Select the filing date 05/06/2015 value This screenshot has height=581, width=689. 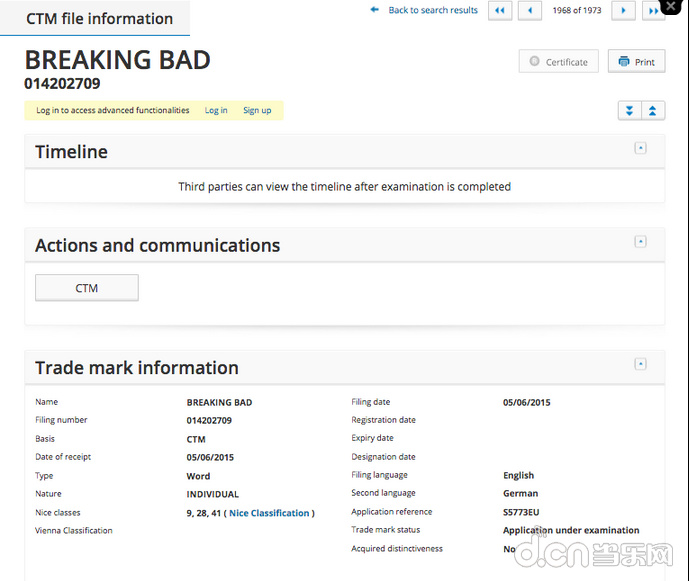(526, 402)
